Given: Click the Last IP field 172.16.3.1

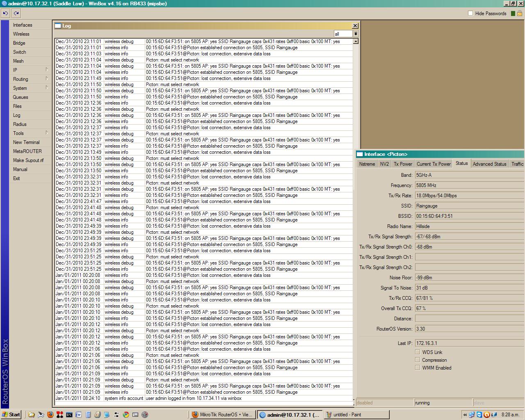Looking at the screenshot, I should [470, 343].
